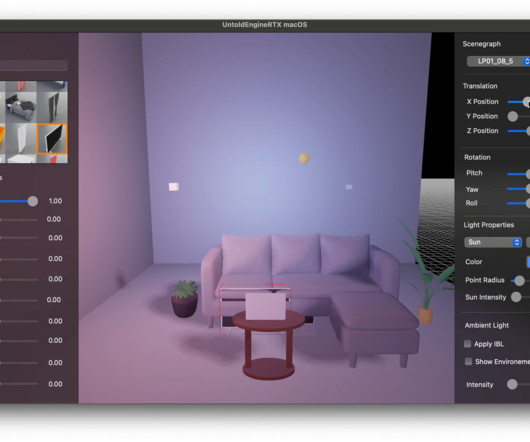Select the small potted plant beside sofa
The image size is (530, 442).
(x=185, y=299)
